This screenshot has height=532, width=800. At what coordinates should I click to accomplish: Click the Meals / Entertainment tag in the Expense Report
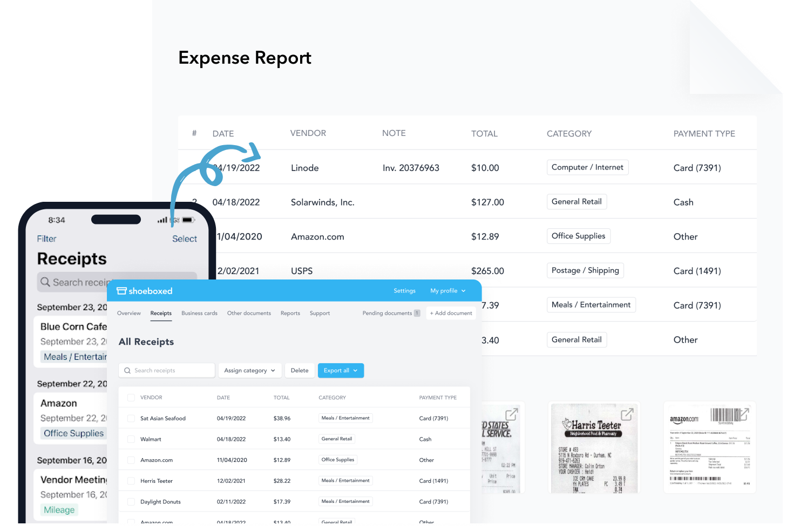pos(591,305)
